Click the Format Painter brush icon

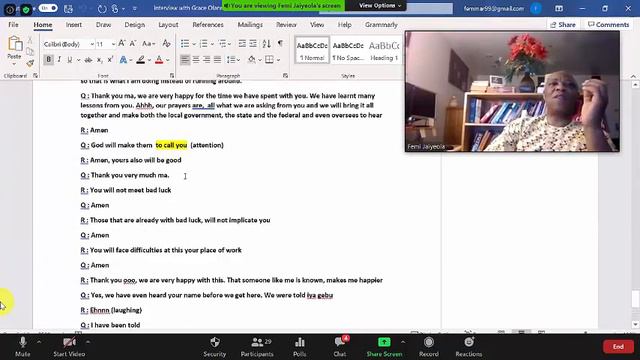click(x=30, y=63)
